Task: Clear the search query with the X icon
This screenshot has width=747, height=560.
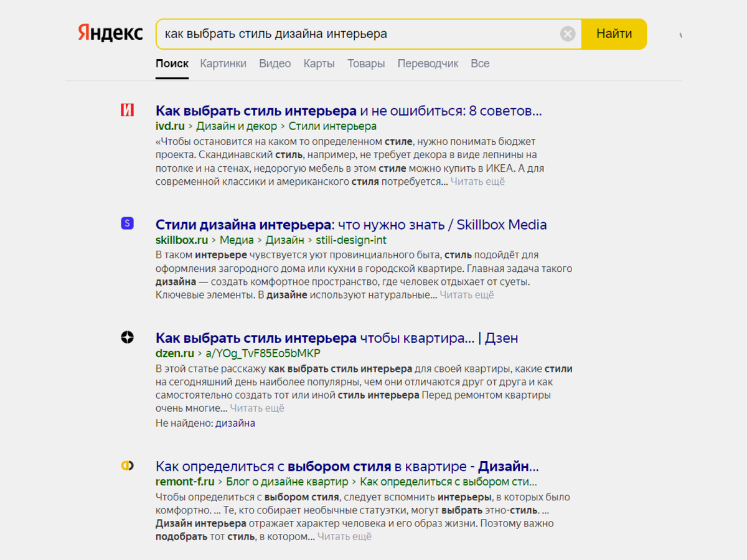Action: click(568, 34)
